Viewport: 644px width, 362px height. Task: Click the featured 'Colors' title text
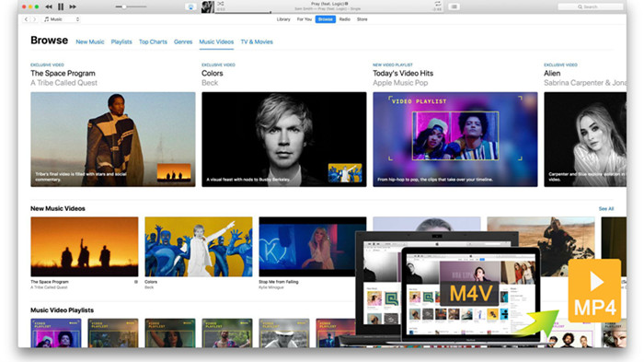[x=213, y=73]
